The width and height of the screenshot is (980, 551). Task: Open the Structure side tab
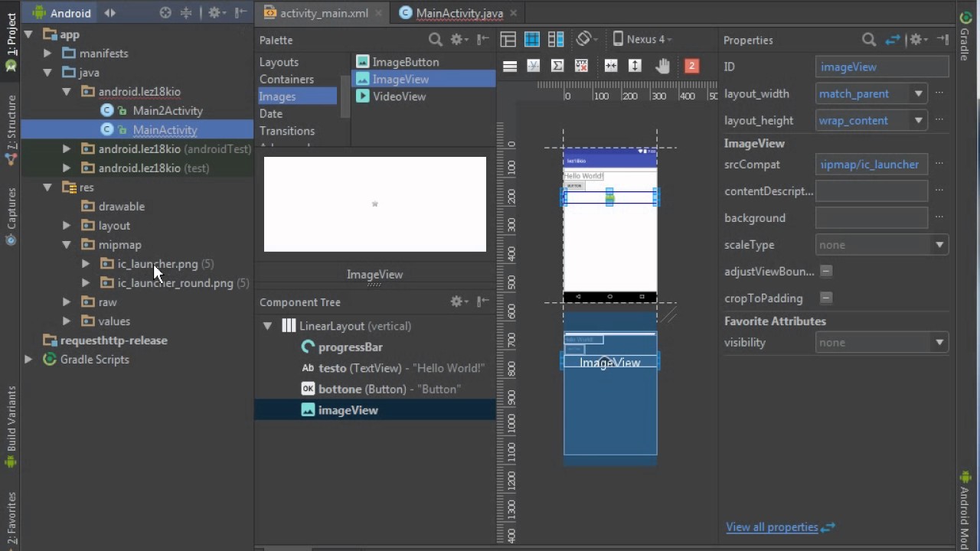click(x=11, y=130)
